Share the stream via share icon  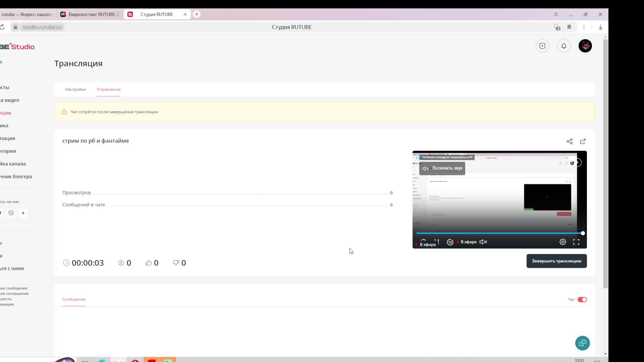pyautogui.click(x=570, y=141)
